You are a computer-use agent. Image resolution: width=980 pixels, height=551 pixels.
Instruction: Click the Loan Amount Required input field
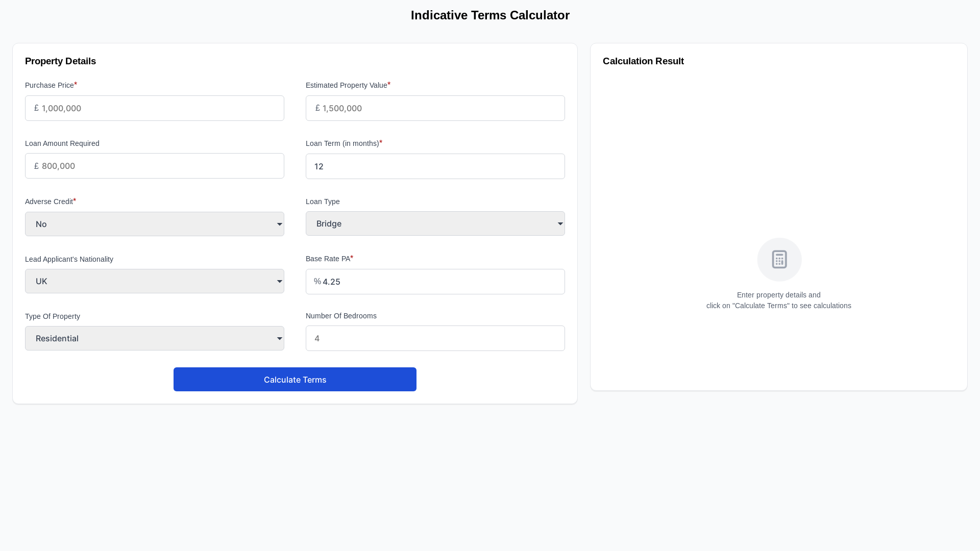155,166
